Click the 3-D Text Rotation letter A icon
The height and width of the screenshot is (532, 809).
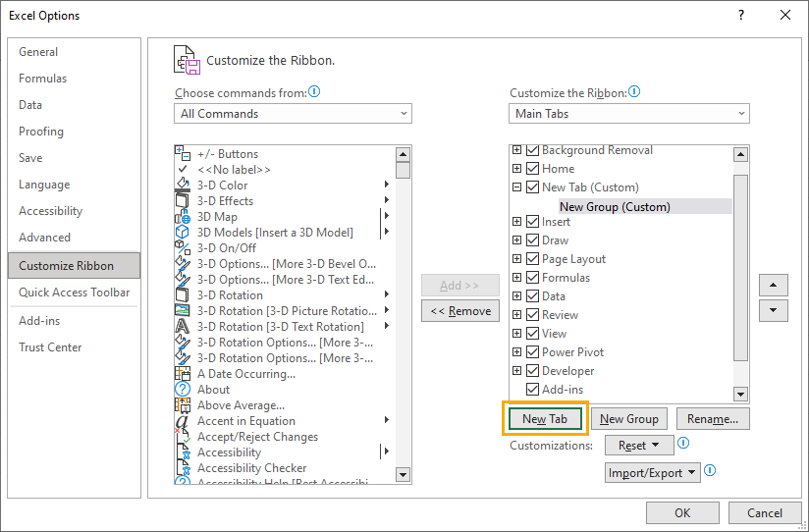coord(183,326)
